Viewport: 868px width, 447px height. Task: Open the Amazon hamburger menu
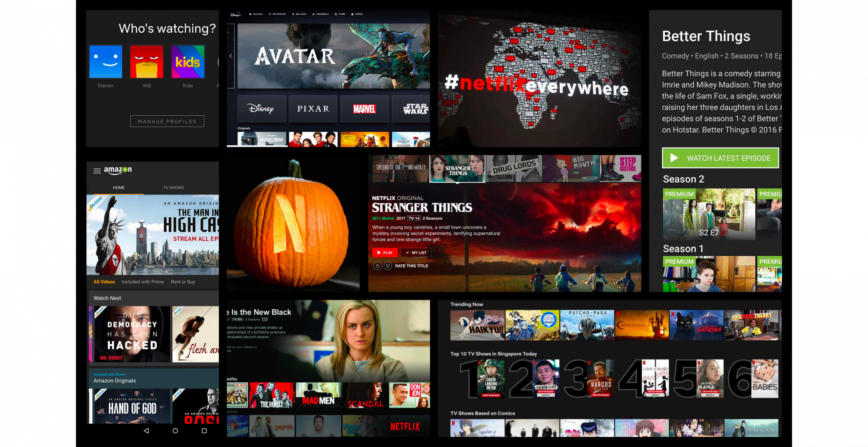pos(97,170)
